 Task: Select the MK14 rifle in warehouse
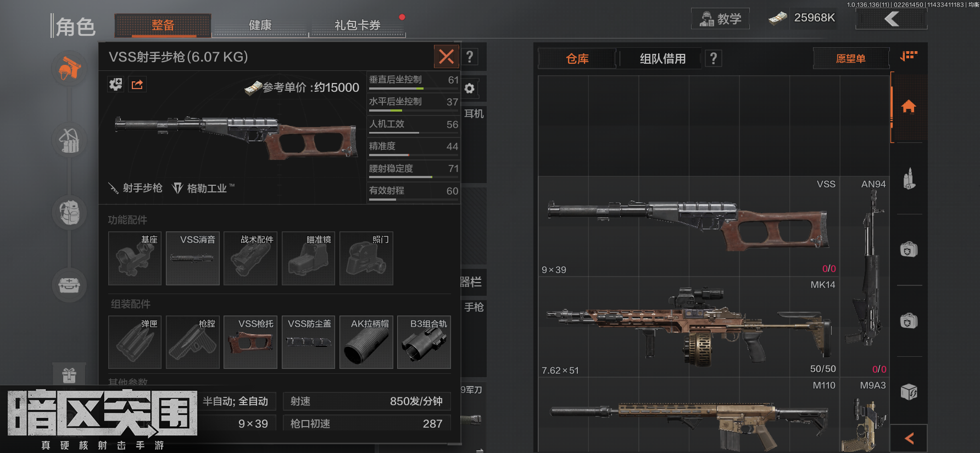pyautogui.click(x=689, y=327)
